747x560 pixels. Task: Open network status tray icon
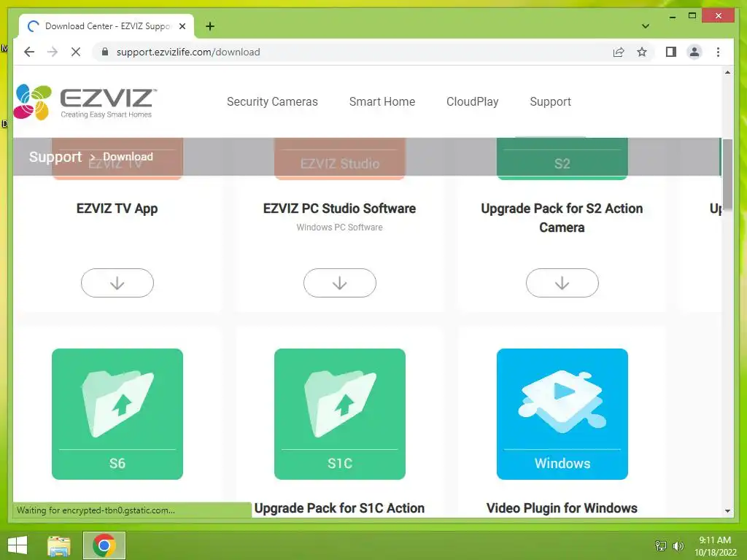661,545
